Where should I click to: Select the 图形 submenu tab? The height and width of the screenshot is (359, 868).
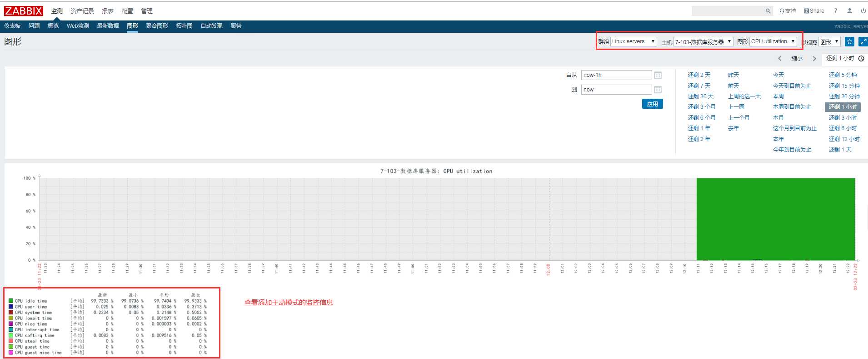132,26
